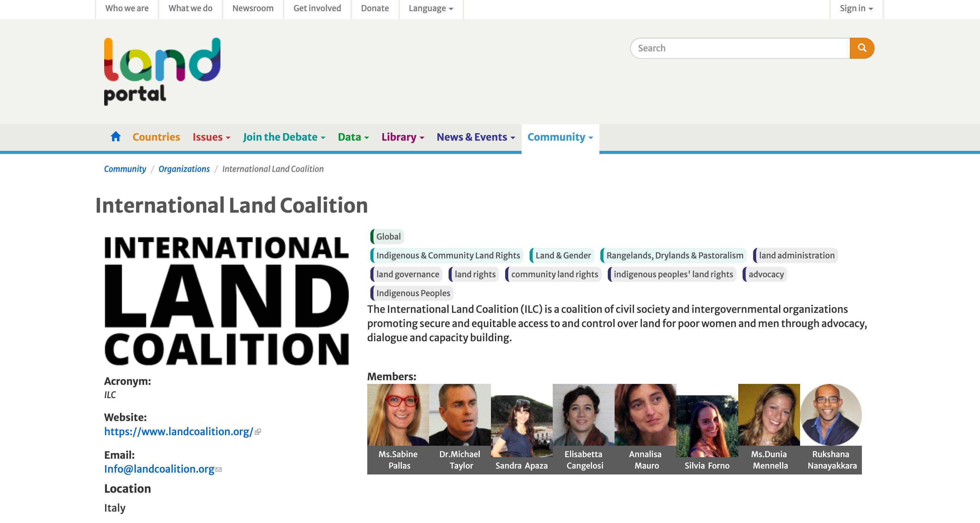
Task: Open Ms. Dunia Mennella's member photo
Action: (x=769, y=415)
